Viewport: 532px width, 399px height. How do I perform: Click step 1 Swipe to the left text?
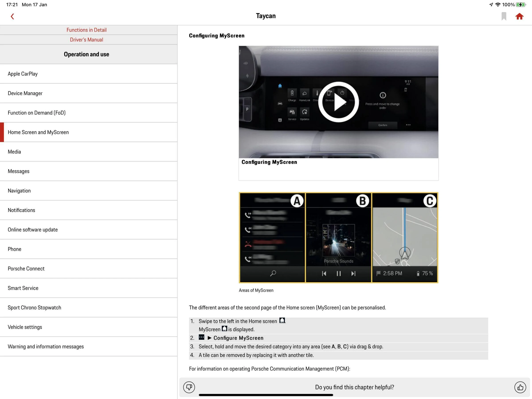(238, 321)
